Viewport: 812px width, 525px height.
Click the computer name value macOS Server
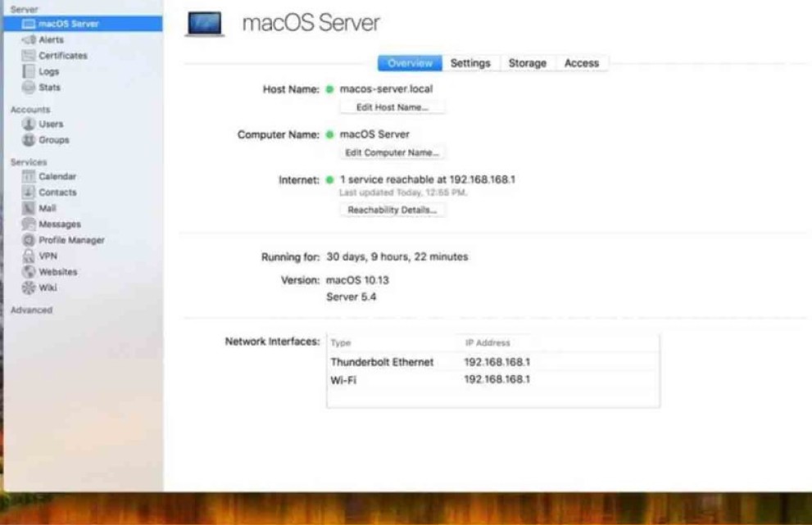pyautogui.click(x=374, y=134)
